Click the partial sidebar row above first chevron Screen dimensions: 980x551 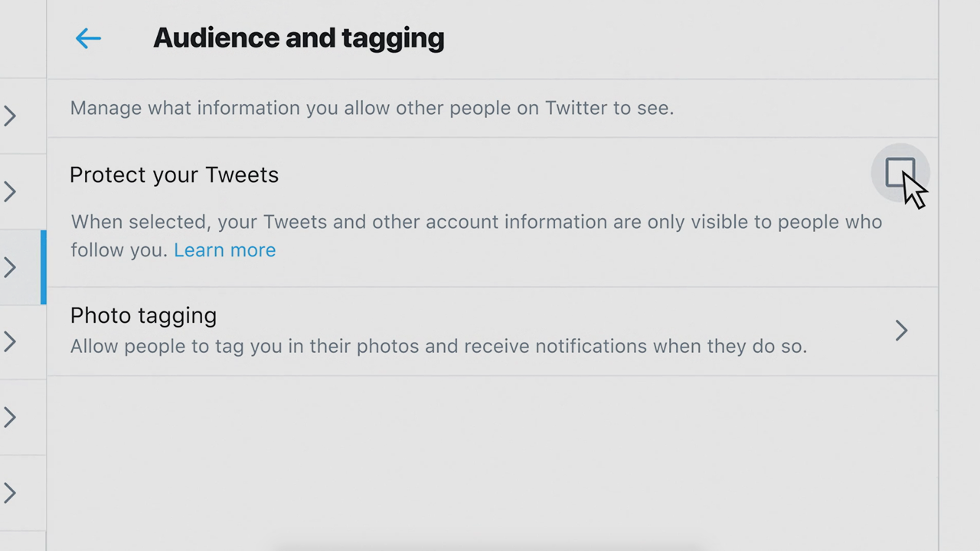[21, 38]
